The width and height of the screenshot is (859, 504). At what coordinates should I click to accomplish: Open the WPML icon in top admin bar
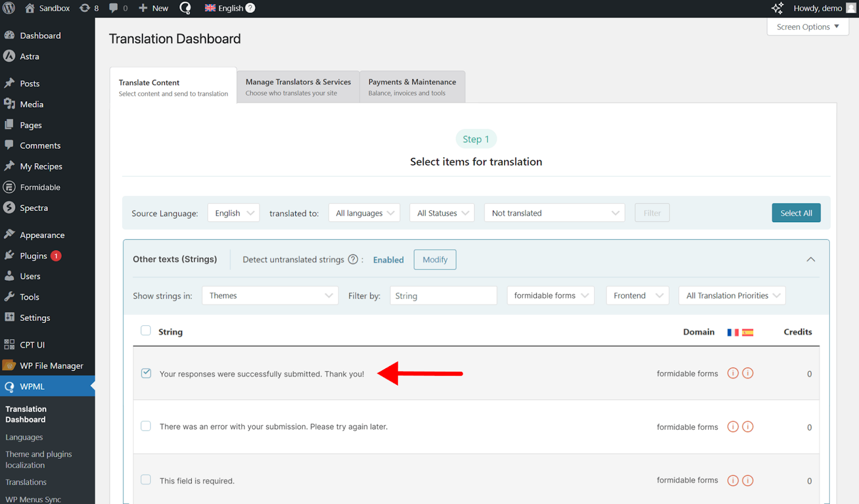[x=185, y=8]
